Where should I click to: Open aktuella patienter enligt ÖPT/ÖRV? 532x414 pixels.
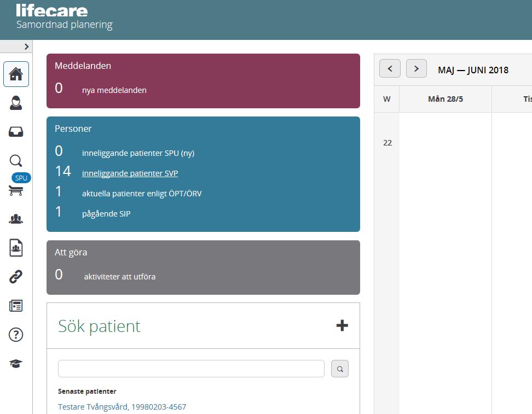point(142,194)
